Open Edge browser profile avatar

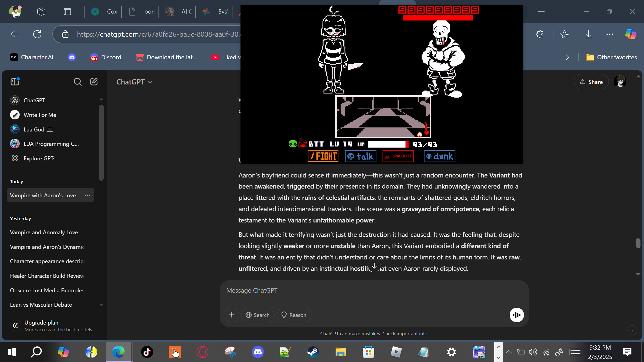pos(15,12)
